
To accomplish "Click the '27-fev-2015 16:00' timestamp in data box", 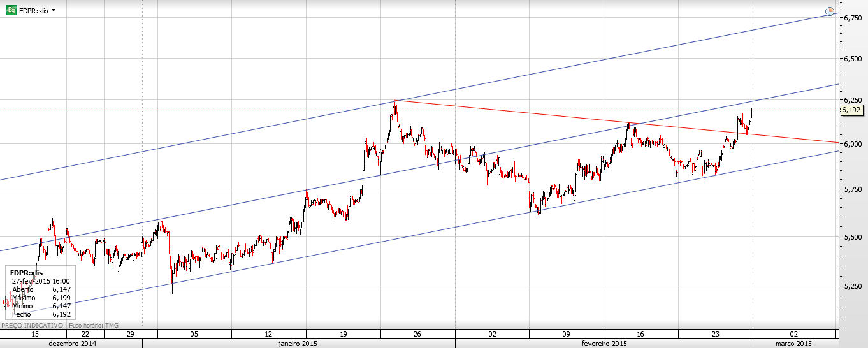I will point(41,281).
